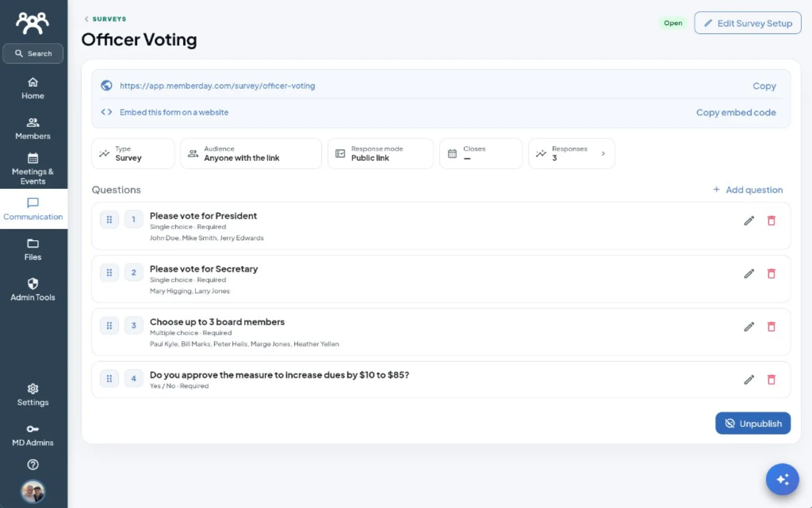Edit the dues increase question
The image size is (812, 508).
pyautogui.click(x=749, y=380)
